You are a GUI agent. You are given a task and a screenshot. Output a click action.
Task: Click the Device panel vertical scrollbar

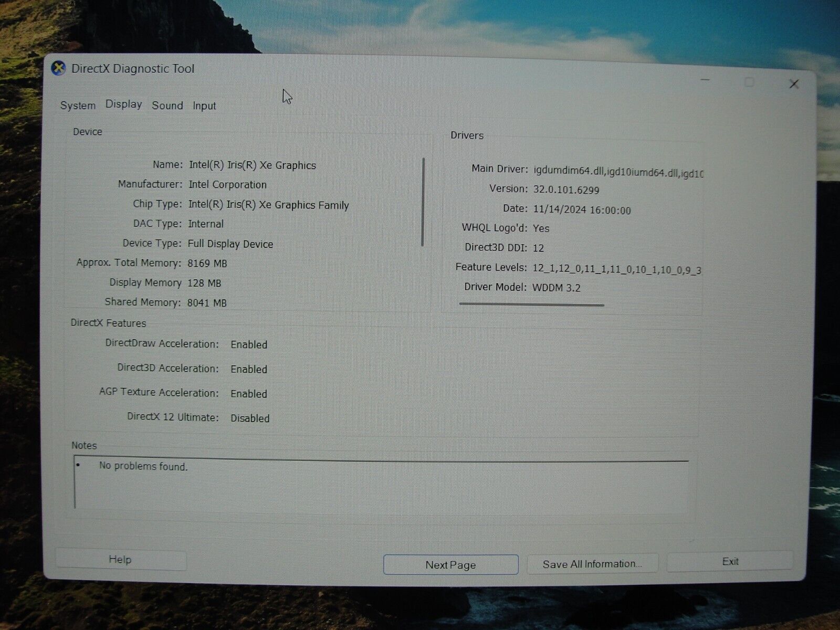pyautogui.click(x=423, y=202)
